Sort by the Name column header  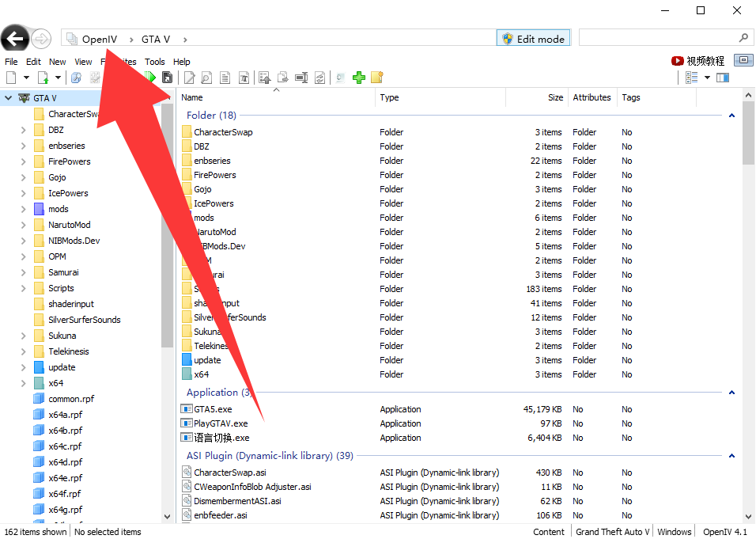click(x=276, y=97)
